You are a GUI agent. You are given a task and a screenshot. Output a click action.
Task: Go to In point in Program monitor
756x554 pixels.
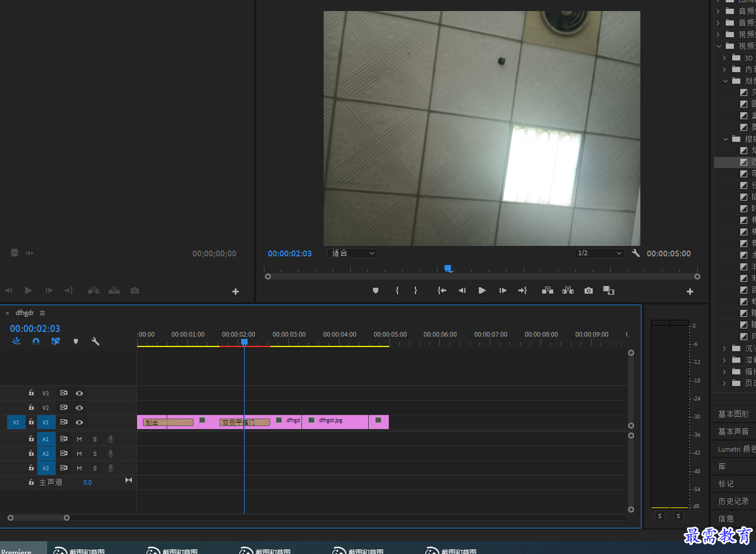coord(442,291)
